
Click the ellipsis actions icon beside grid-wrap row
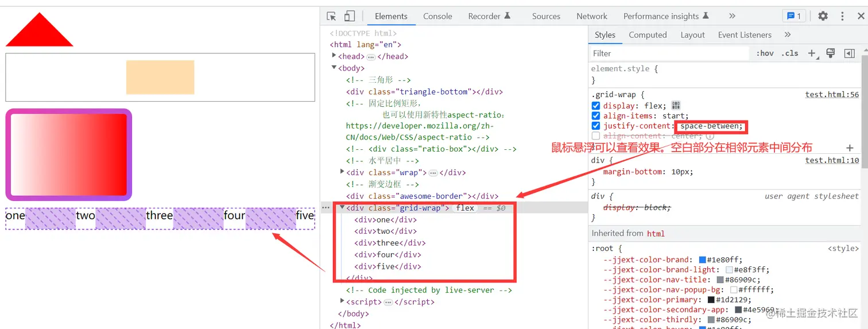point(325,208)
